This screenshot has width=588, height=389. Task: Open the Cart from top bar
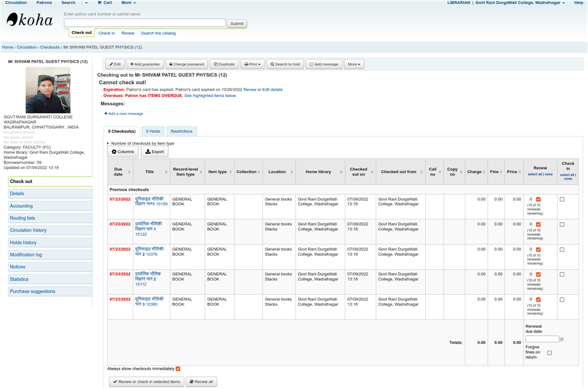[103, 3]
